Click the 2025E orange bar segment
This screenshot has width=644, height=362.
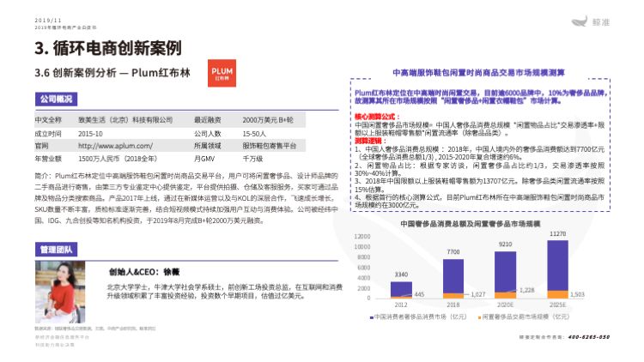click(x=558, y=294)
